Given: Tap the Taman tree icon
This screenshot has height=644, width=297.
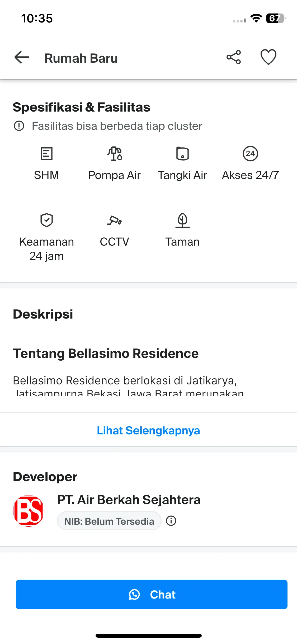Looking at the screenshot, I should pyautogui.click(x=182, y=220).
